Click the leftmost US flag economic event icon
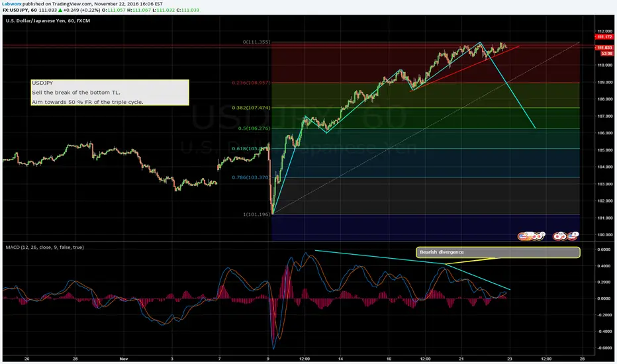This screenshot has width=617, height=364. (522, 236)
